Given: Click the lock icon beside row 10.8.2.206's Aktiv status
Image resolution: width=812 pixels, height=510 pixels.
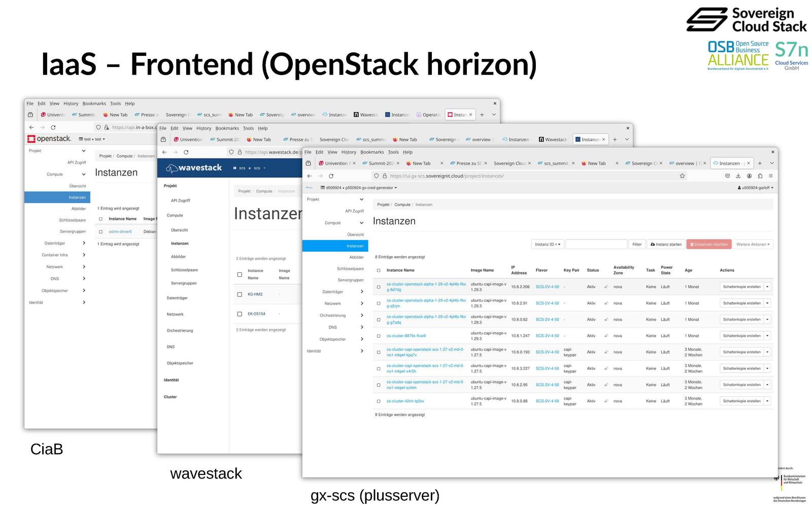Looking at the screenshot, I should pyautogui.click(x=606, y=287).
